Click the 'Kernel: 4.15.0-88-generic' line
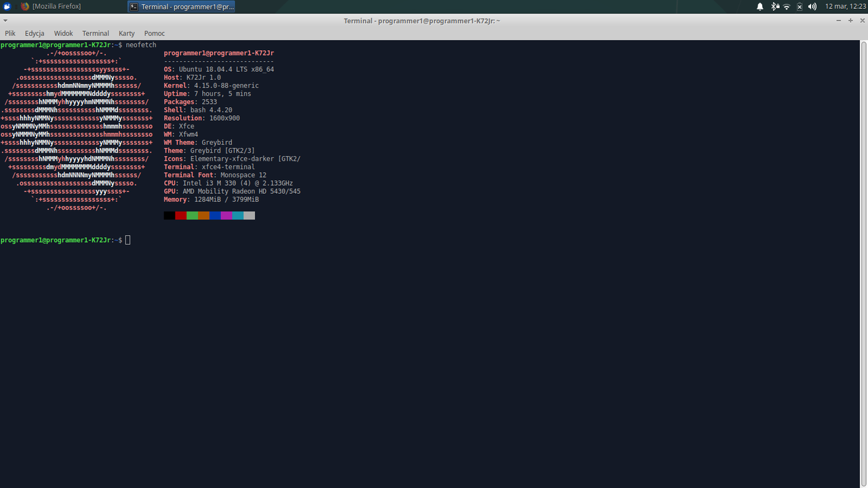 point(211,85)
